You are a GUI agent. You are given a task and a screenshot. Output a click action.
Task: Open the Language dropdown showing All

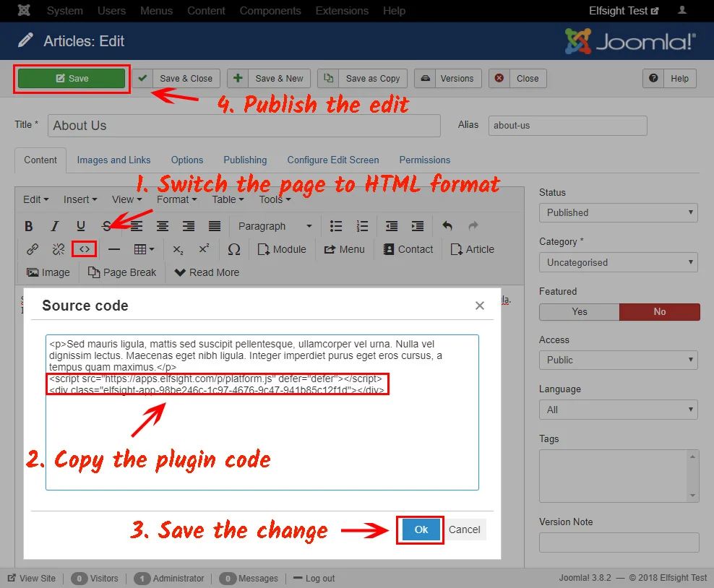click(619, 410)
